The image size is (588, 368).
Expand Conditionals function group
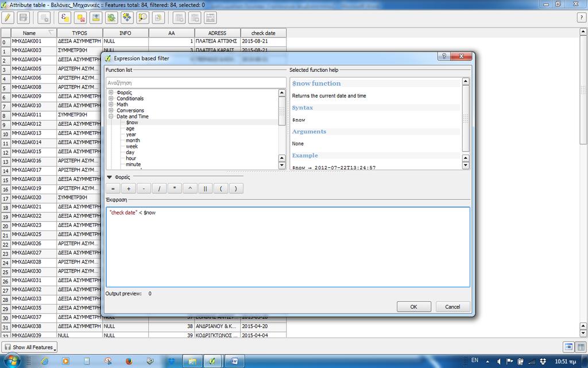tap(111, 98)
